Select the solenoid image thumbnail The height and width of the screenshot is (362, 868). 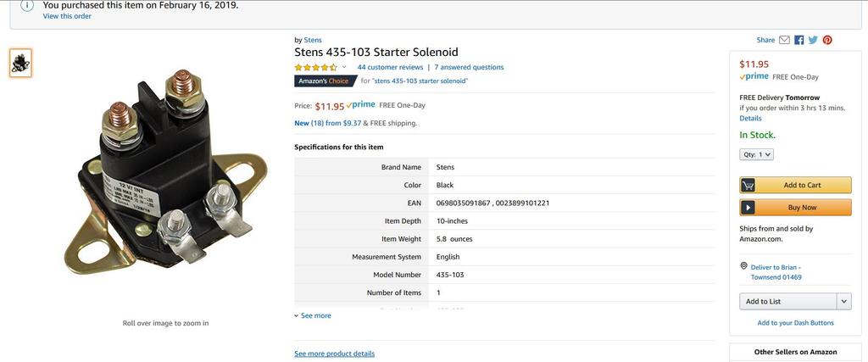(x=21, y=63)
